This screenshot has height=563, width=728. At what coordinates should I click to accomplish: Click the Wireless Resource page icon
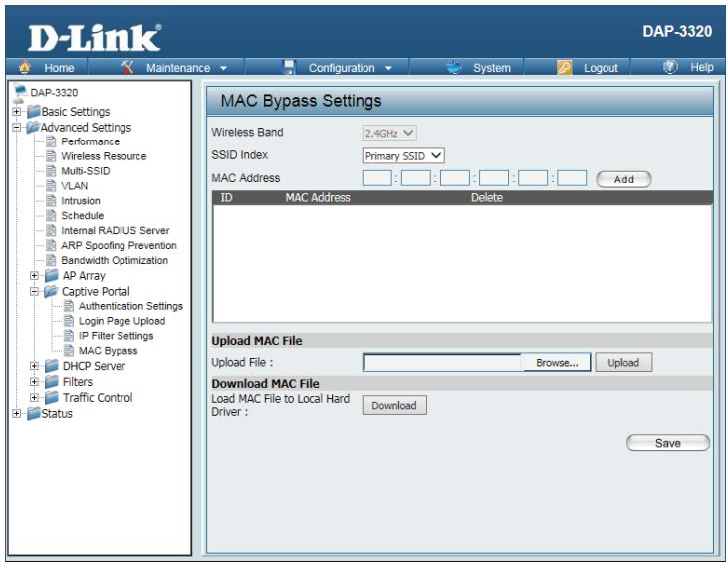pyautogui.click(x=51, y=156)
